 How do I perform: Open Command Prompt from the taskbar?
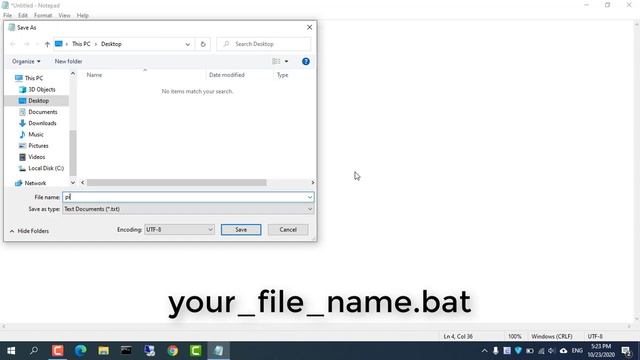coord(126,351)
